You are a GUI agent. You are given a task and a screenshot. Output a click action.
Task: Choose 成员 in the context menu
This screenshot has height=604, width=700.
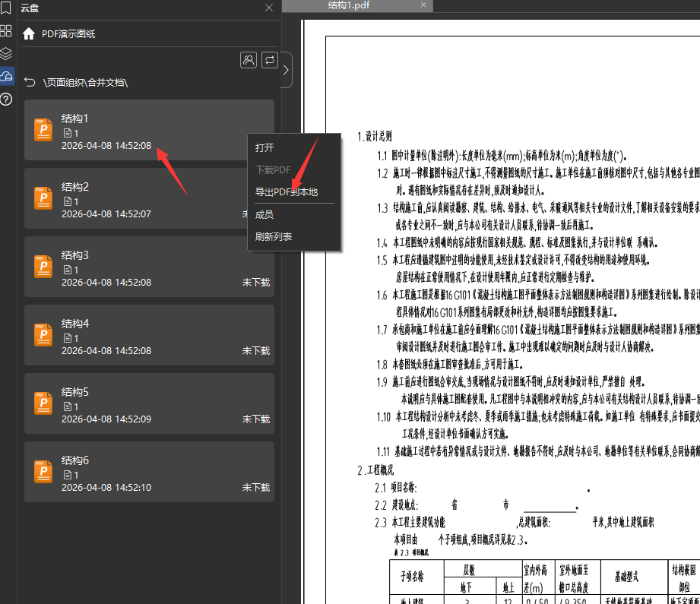click(264, 215)
